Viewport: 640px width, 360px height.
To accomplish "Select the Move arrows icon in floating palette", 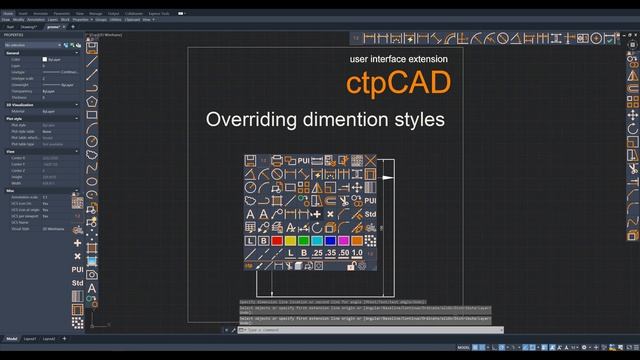I will [357, 187].
